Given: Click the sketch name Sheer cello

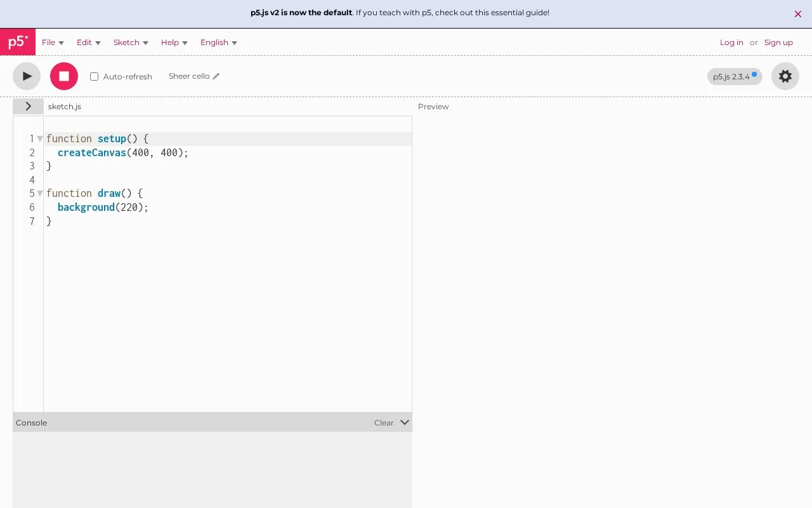Looking at the screenshot, I should (189, 76).
